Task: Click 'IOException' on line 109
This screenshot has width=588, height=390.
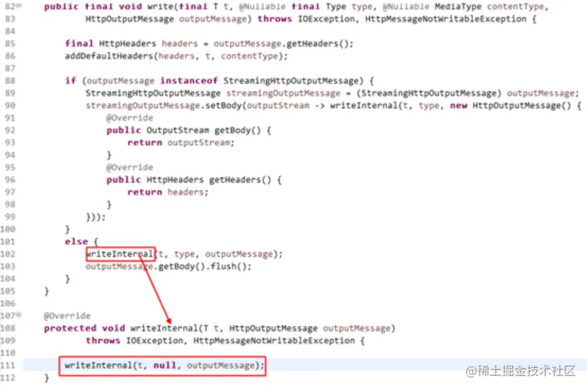Action: pos(154,340)
